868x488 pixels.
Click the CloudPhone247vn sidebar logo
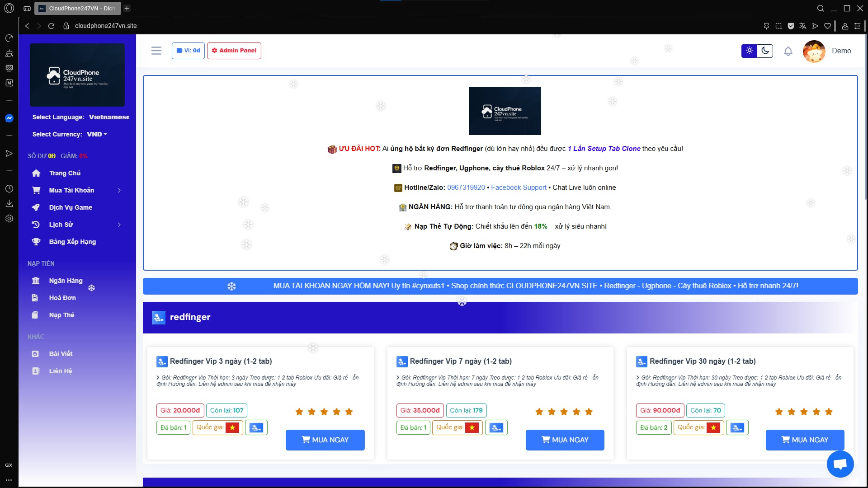click(77, 75)
